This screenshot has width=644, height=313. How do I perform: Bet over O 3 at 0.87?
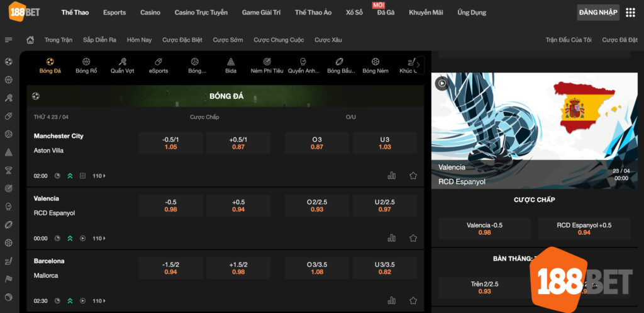click(x=317, y=143)
